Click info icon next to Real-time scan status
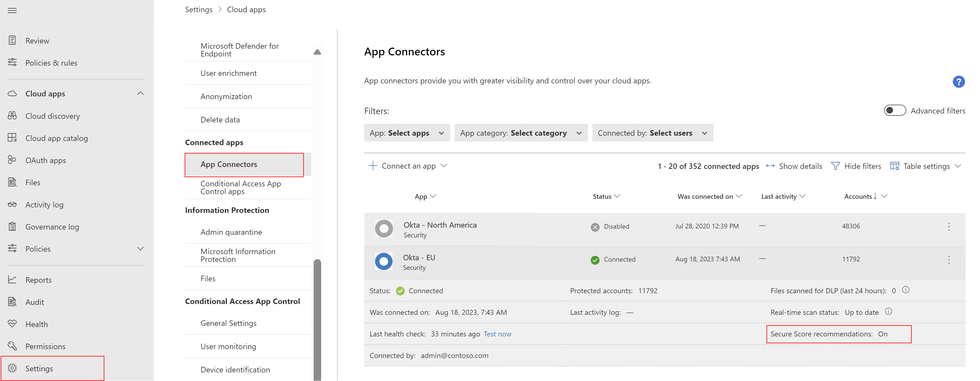 [x=888, y=312]
